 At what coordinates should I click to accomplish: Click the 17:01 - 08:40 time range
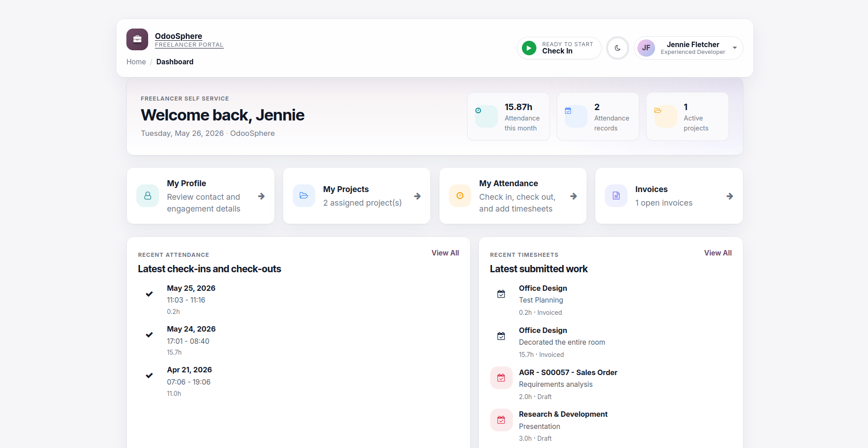[x=188, y=342]
